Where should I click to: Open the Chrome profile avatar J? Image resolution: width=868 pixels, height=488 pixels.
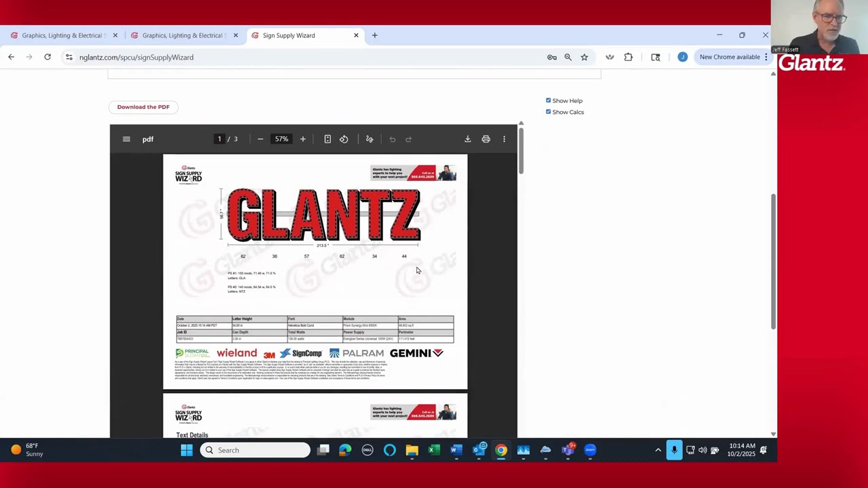coord(682,57)
